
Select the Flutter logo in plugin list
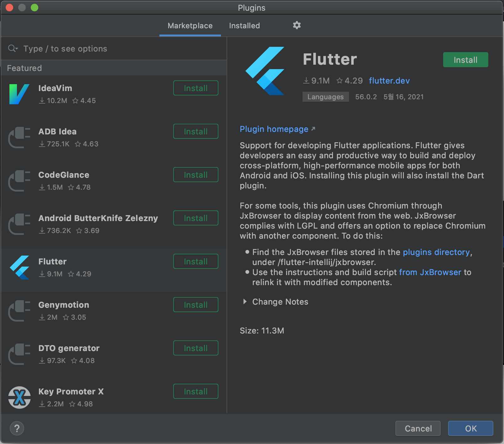pyautogui.click(x=19, y=268)
